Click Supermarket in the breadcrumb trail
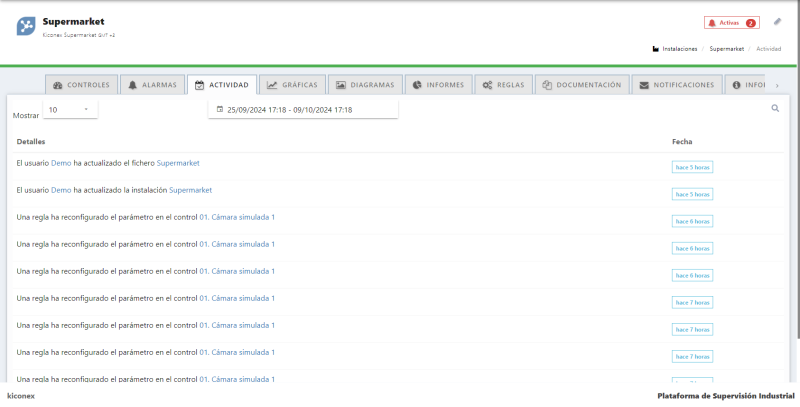 coord(727,48)
